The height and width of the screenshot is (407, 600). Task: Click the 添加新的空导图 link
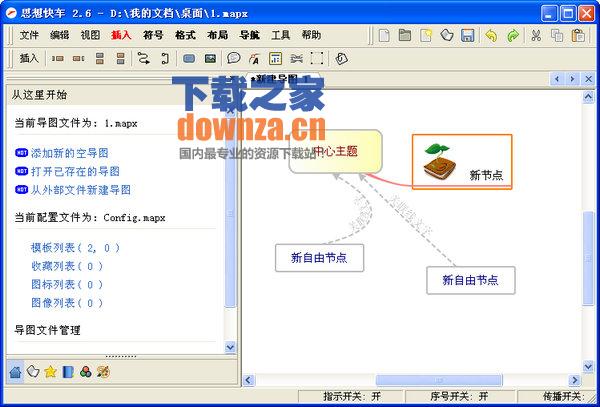pos(70,153)
